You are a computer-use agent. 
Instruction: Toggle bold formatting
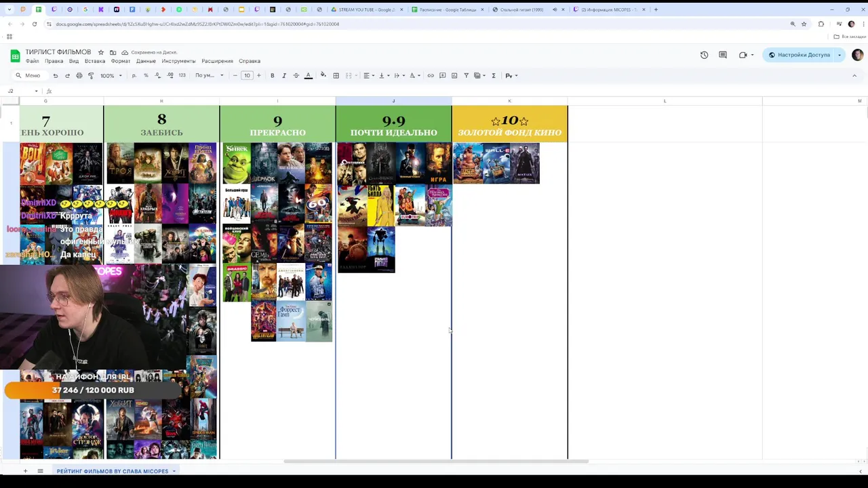click(273, 75)
